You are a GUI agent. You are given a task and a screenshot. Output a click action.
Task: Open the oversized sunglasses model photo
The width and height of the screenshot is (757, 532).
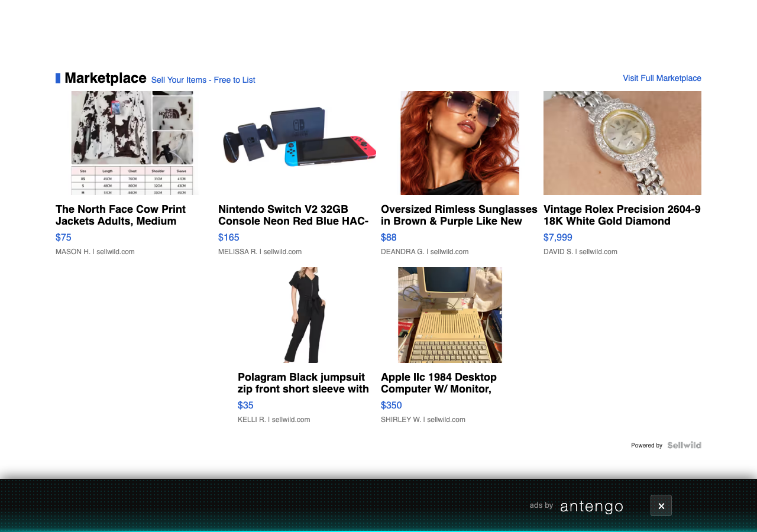460,143
